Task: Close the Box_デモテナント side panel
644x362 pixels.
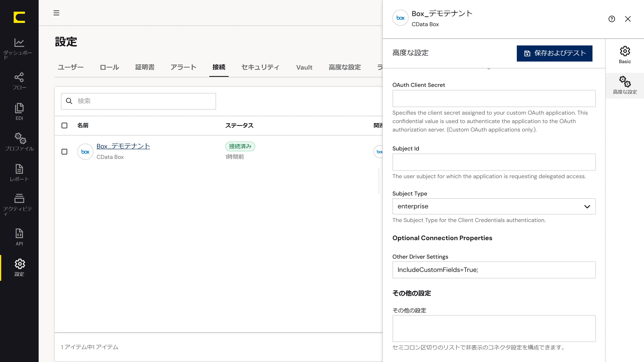Action: tap(628, 19)
